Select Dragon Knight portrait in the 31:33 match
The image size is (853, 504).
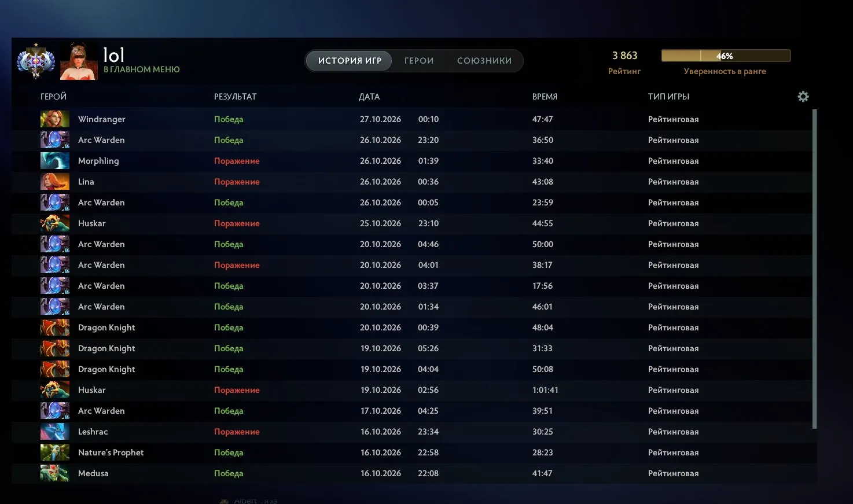pos(55,348)
